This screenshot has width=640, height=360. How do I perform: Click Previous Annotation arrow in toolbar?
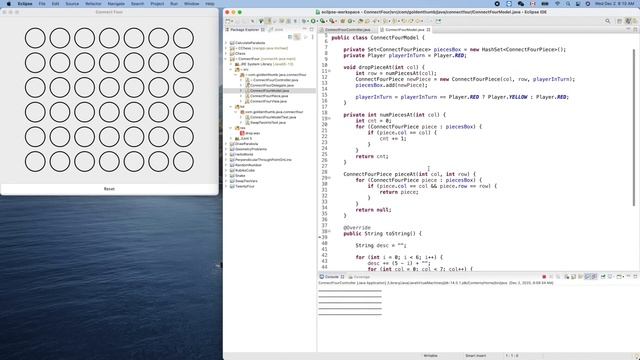coord(394,21)
